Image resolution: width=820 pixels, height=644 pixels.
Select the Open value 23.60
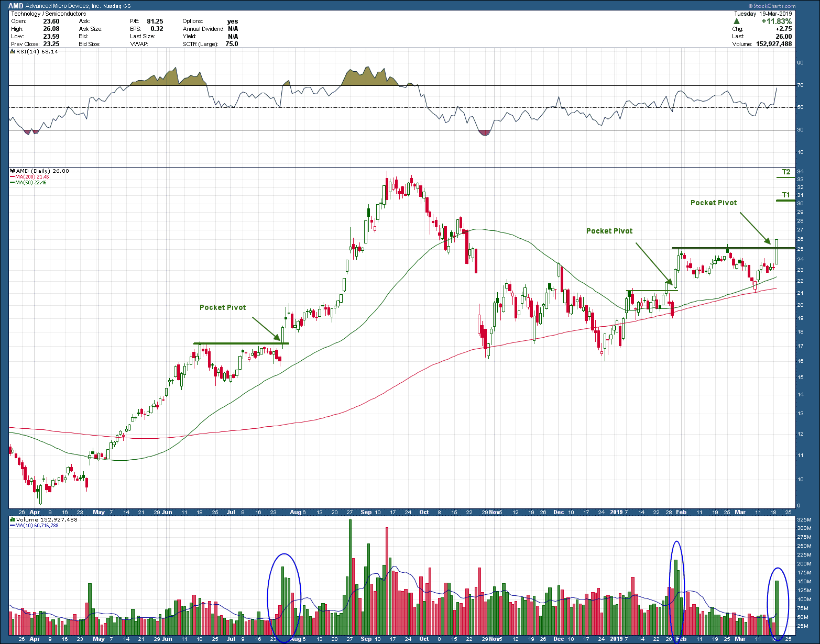51,21
